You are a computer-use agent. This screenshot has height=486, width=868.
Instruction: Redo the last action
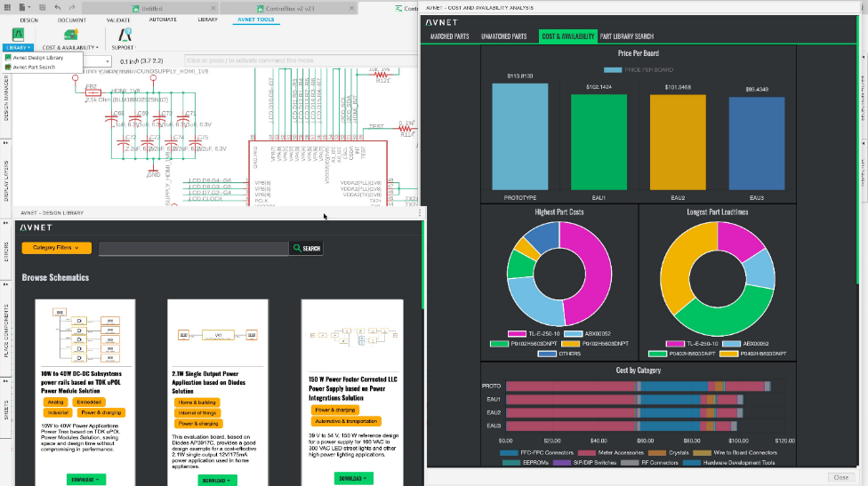(72, 8)
